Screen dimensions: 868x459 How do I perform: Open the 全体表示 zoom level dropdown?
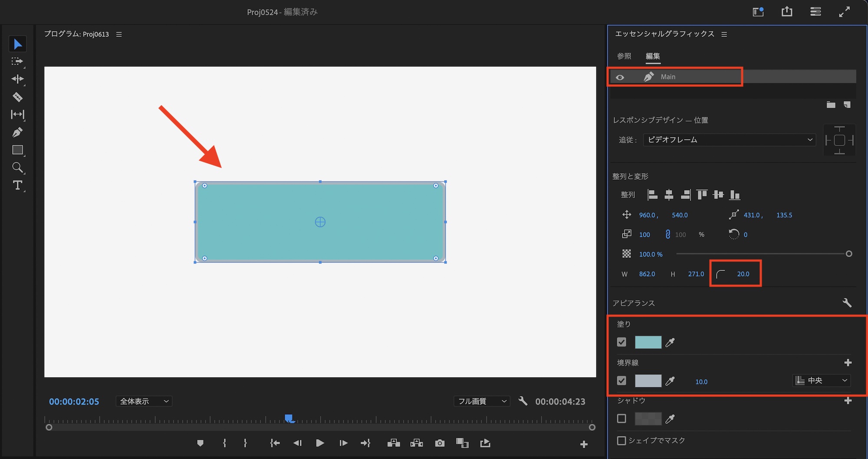click(x=144, y=401)
